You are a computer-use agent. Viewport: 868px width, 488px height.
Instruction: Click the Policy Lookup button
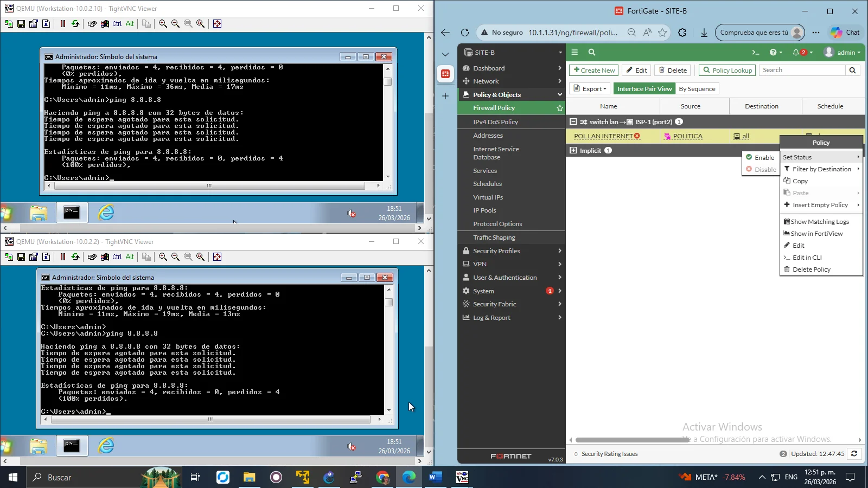(x=727, y=70)
